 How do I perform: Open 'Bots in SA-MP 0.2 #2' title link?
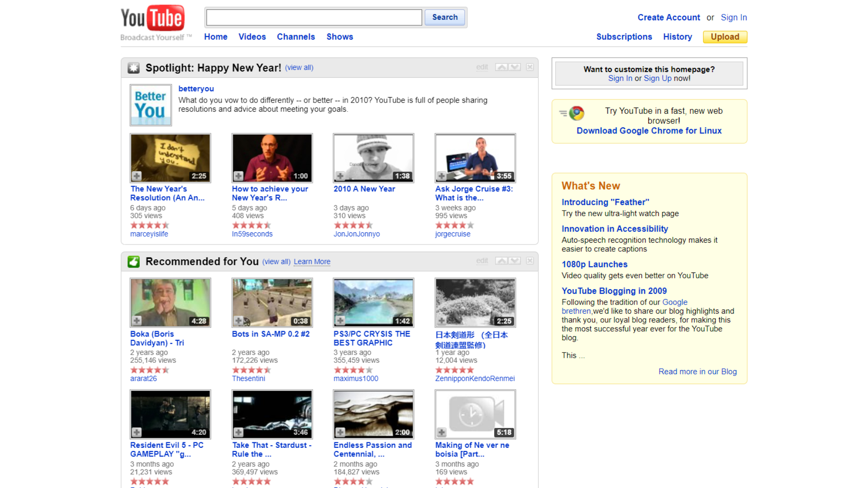[x=271, y=334]
